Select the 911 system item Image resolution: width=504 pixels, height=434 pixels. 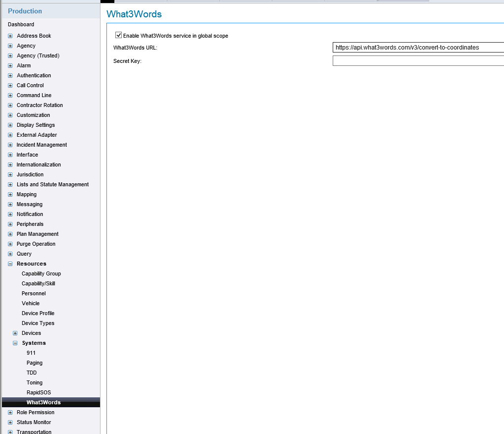coord(31,353)
